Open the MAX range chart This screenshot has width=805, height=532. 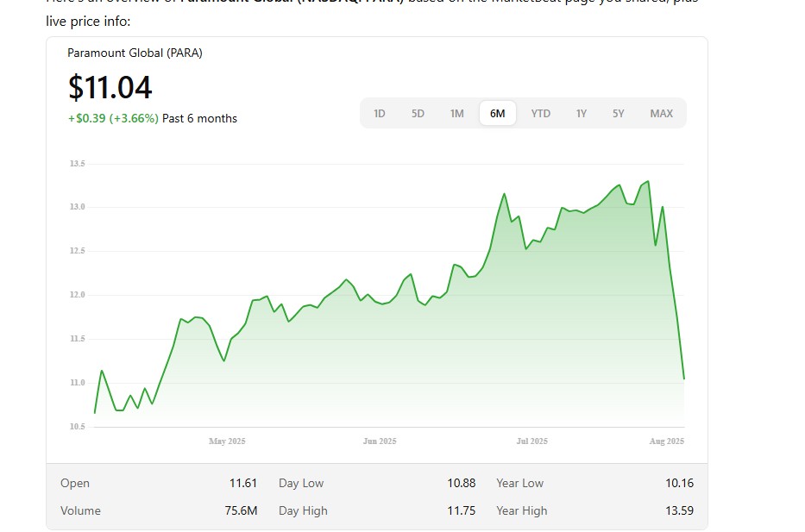[x=661, y=114]
